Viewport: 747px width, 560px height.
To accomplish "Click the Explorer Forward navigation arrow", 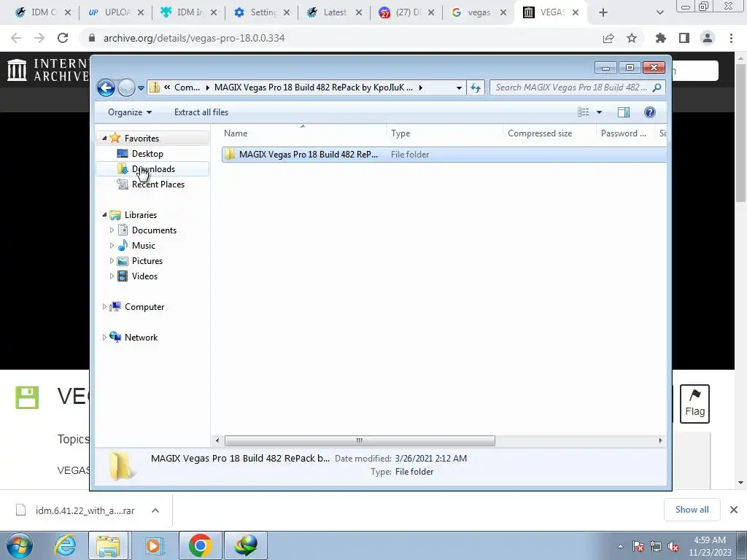I will 126,87.
